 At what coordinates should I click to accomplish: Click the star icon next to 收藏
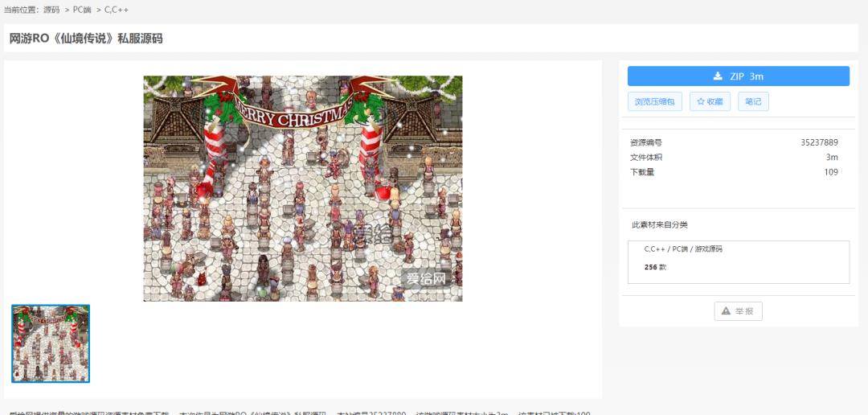[x=701, y=101]
